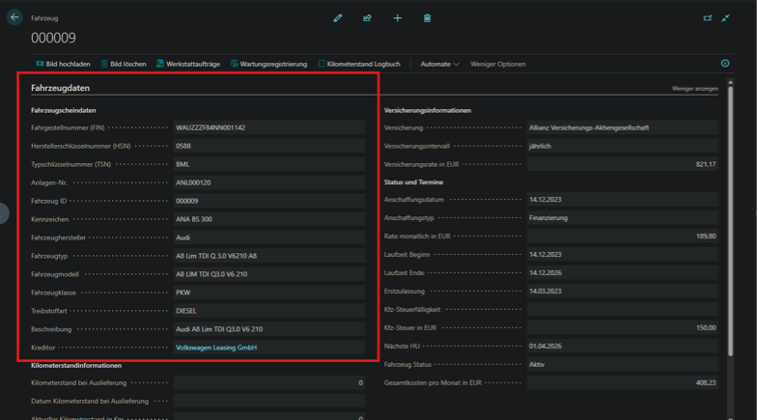Click Weniger anzeigen link
This screenshot has width=758, height=420.
(x=694, y=89)
